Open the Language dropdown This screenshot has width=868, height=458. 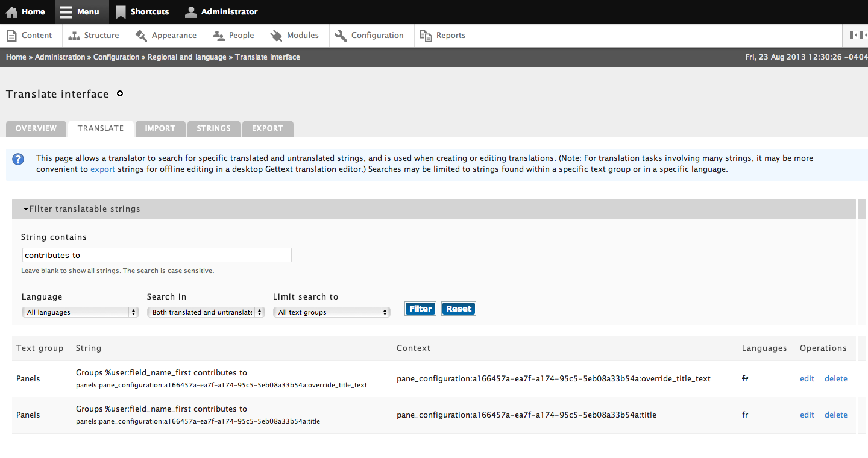pos(80,312)
